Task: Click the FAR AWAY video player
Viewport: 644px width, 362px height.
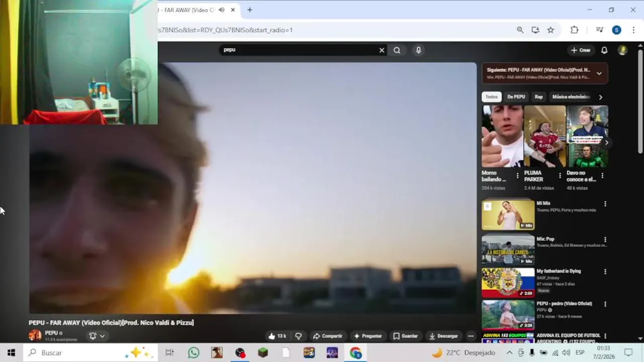Action: (x=253, y=188)
